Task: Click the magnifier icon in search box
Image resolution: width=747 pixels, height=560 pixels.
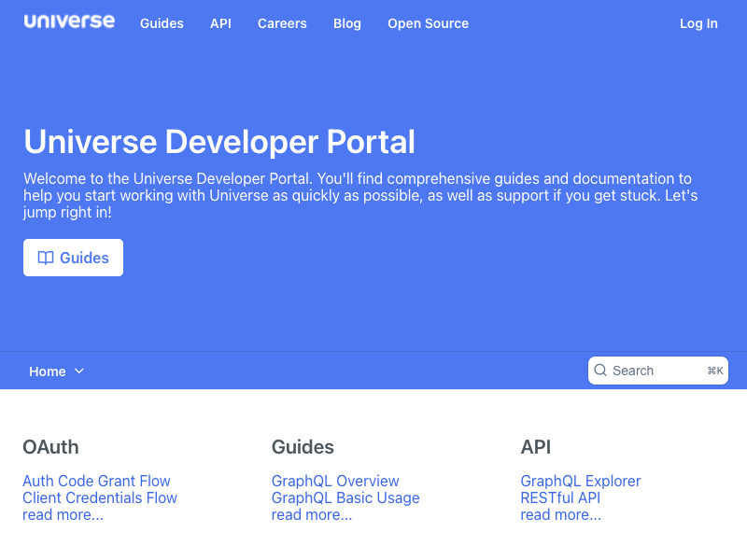Action: [x=600, y=370]
